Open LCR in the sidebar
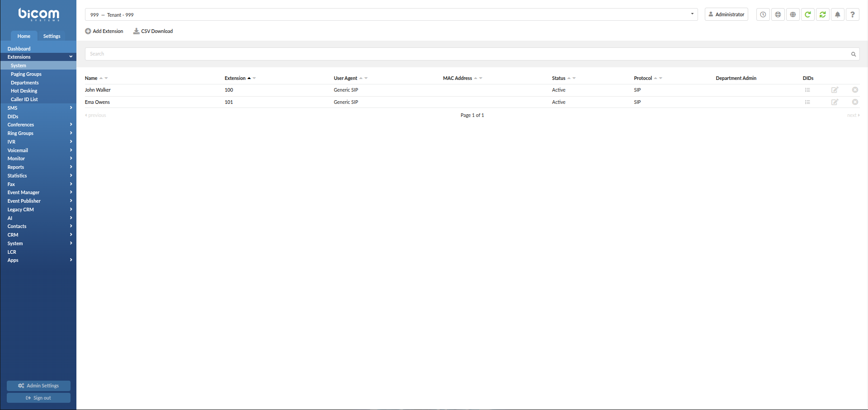Viewport: 868px width, 410px height. pyautogui.click(x=38, y=252)
